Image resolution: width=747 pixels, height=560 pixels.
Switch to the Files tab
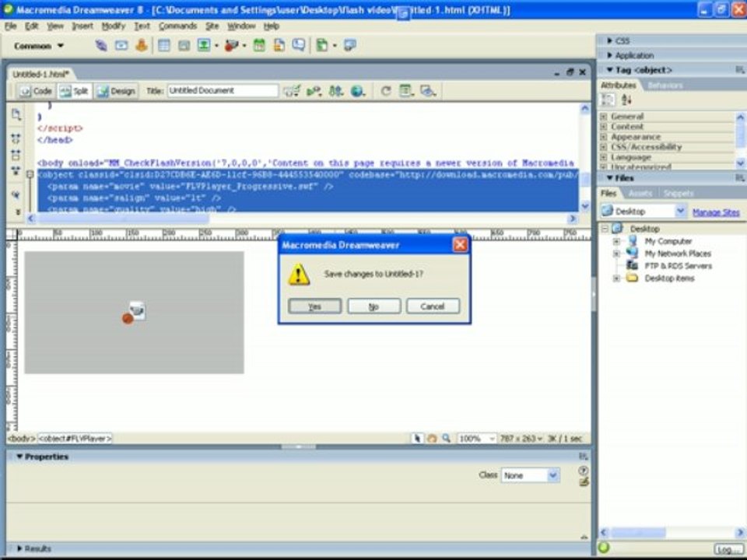[608, 194]
